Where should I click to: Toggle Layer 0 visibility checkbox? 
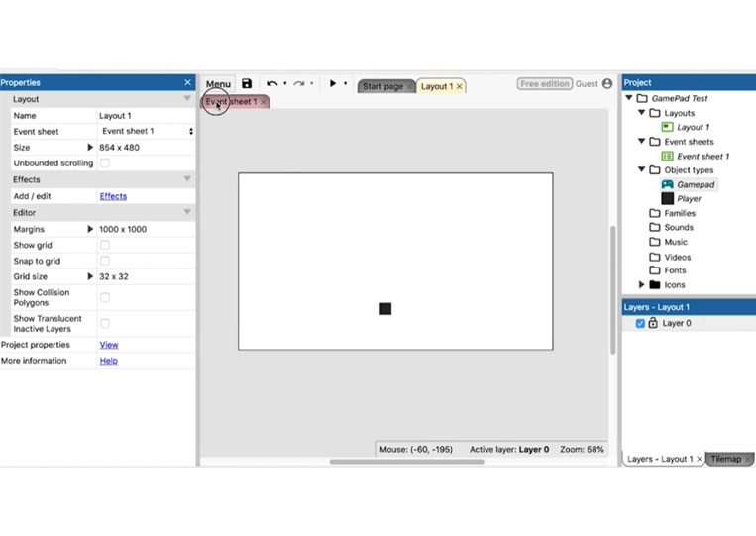[x=640, y=323]
